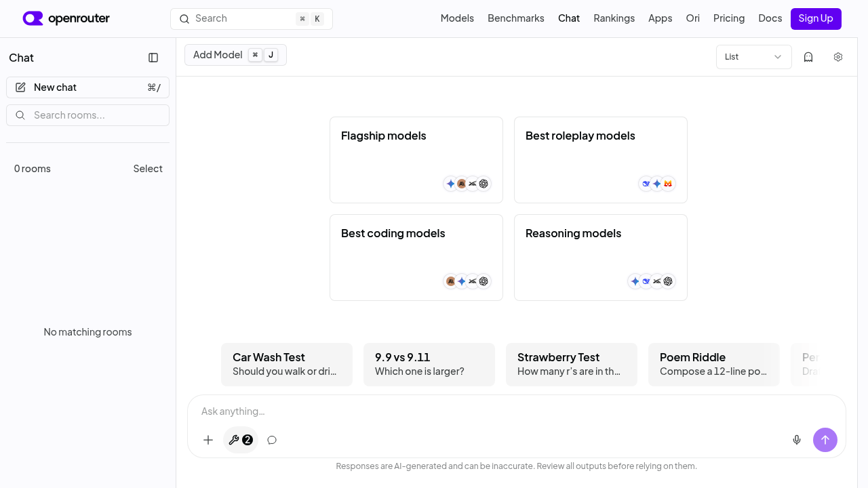Viewport: 868px width, 488px height.
Task: Open the Models nav item
Action: point(457,18)
